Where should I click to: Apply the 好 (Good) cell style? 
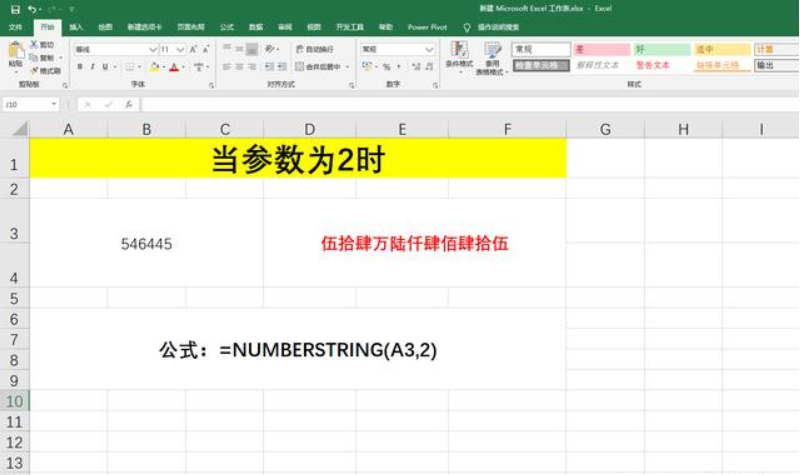click(x=660, y=49)
